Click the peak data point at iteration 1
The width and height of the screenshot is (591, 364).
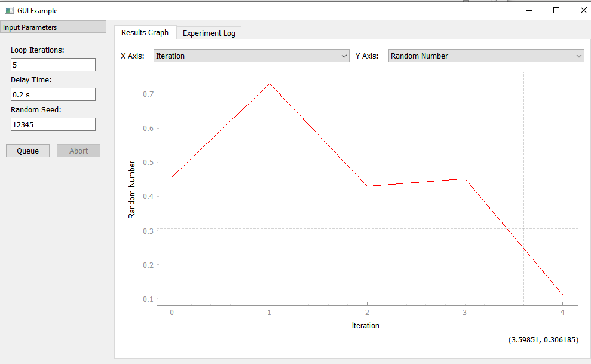point(269,84)
